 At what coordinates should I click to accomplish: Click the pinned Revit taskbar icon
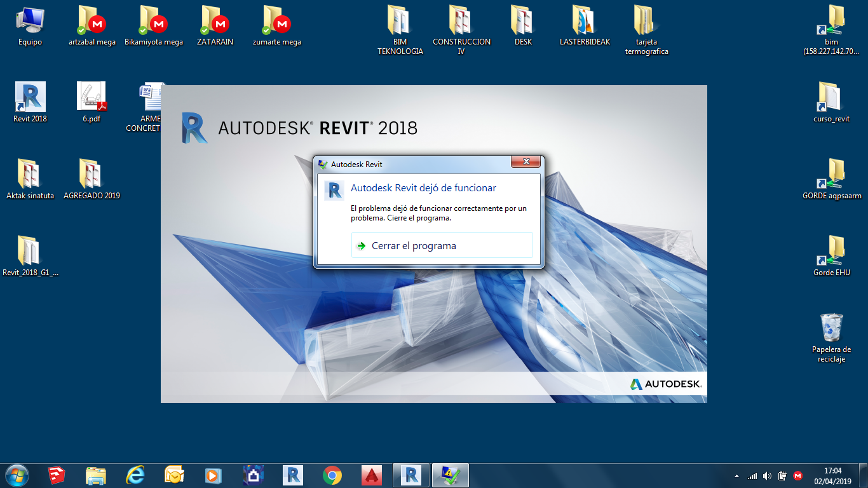[x=292, y=475]
